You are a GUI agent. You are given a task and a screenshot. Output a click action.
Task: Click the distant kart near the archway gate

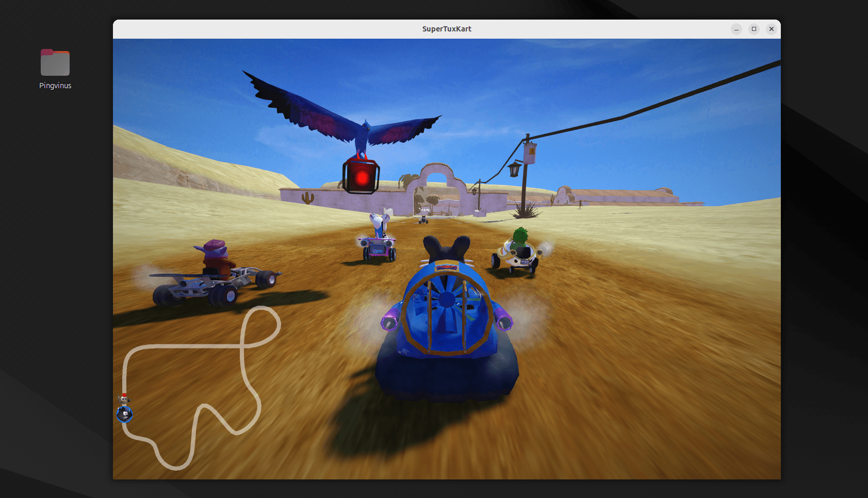coord(423,219)
